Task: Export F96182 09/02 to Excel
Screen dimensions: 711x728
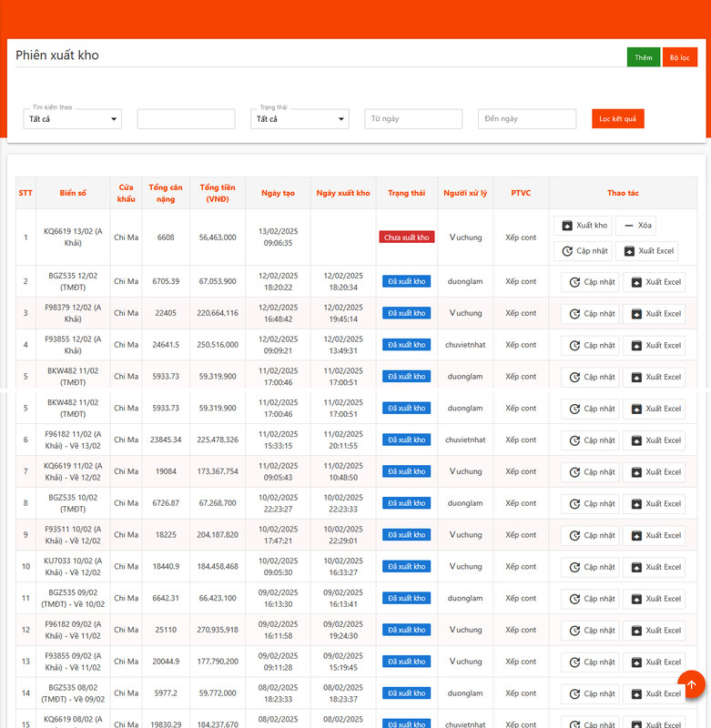Action: click(x=654, y=631)
